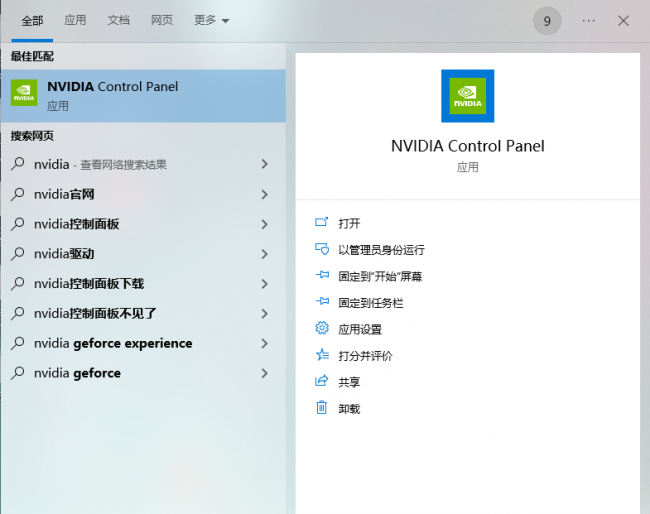Click the pin icon beside 固定到任务栏
Image resolution: width=650 pixels, height=514 pixels.
tap(322, 301)
